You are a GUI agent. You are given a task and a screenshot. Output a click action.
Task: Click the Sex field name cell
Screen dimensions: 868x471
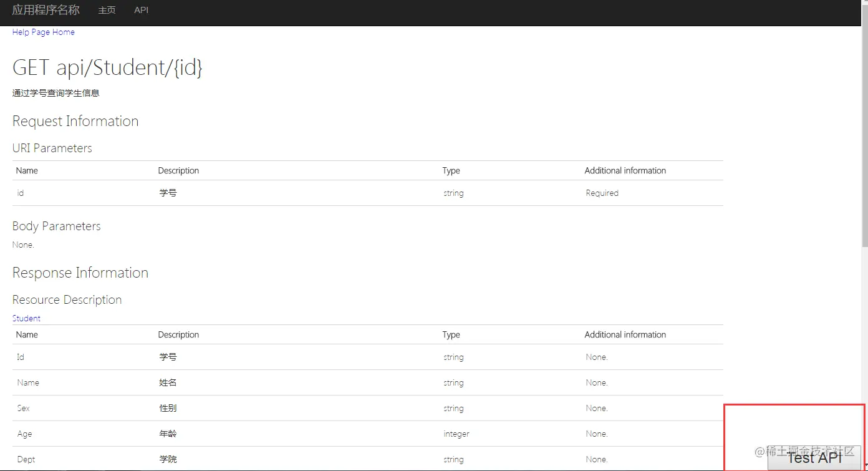click(24, 408)
